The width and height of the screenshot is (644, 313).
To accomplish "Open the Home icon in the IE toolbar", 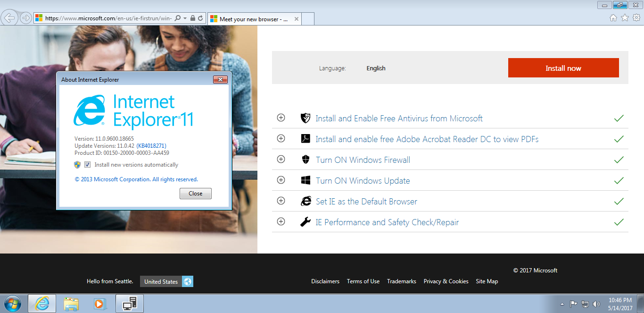I will pos(613,17).
